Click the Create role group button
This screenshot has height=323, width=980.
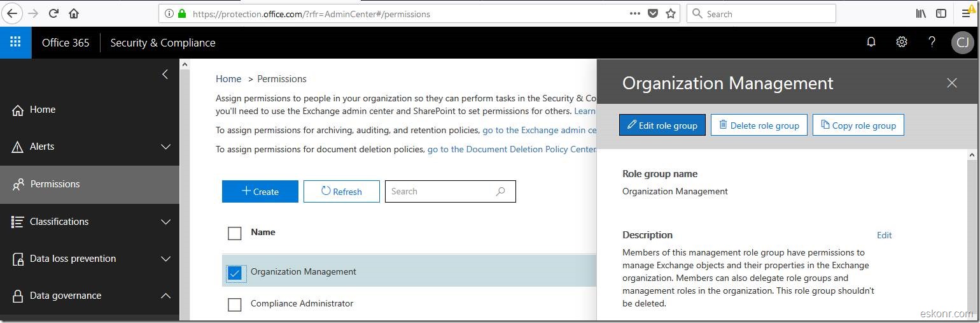pos(260,191)
